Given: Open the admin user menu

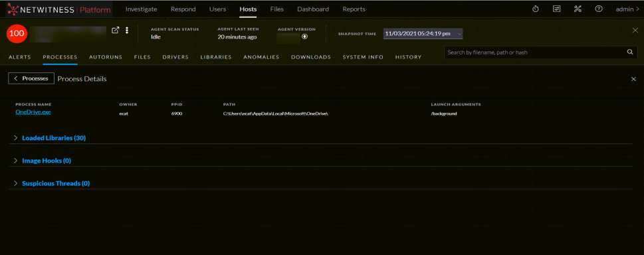Looking at the screenshot, I should [x=627, y=9].
